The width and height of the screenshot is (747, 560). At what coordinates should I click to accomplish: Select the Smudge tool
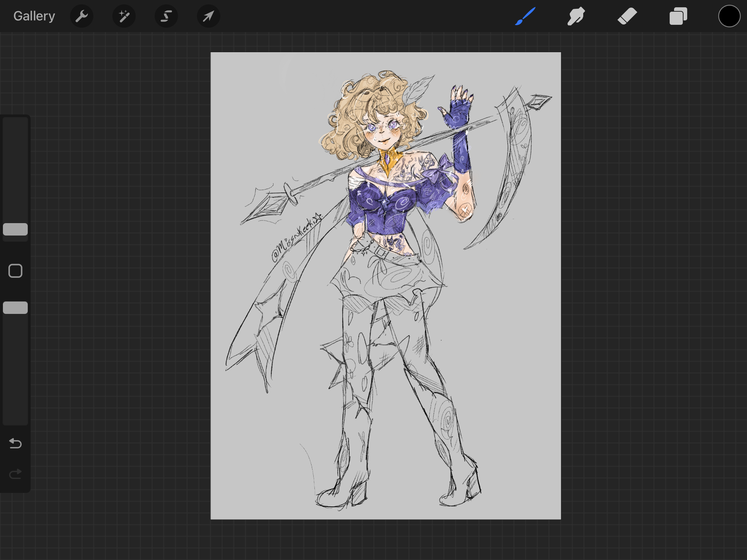[x=576, y=16]
